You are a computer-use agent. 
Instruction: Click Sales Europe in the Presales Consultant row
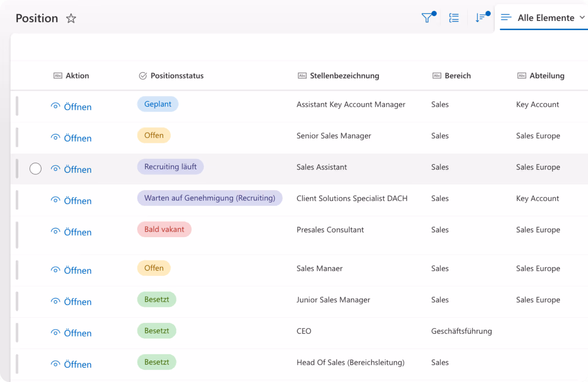(x=538, y=230)
